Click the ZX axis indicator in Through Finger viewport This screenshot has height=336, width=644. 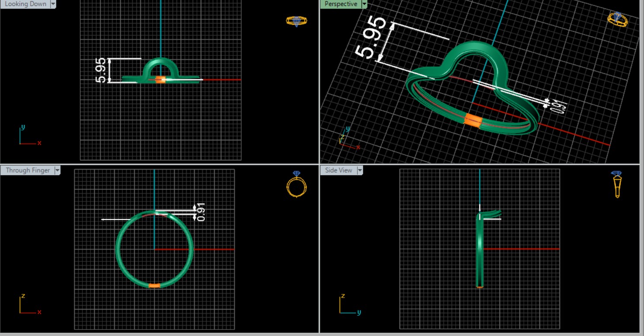pyautogui.click(x=28, y=305)
